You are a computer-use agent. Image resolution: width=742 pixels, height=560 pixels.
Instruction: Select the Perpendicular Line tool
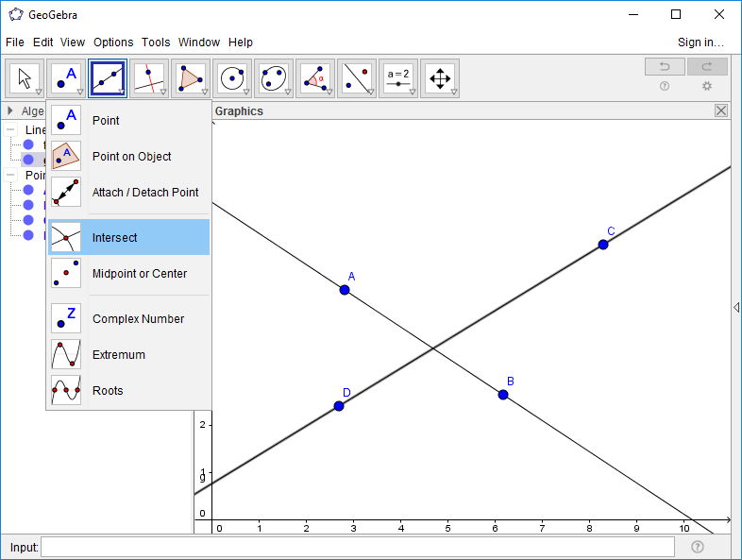click(x=149, y=78)
